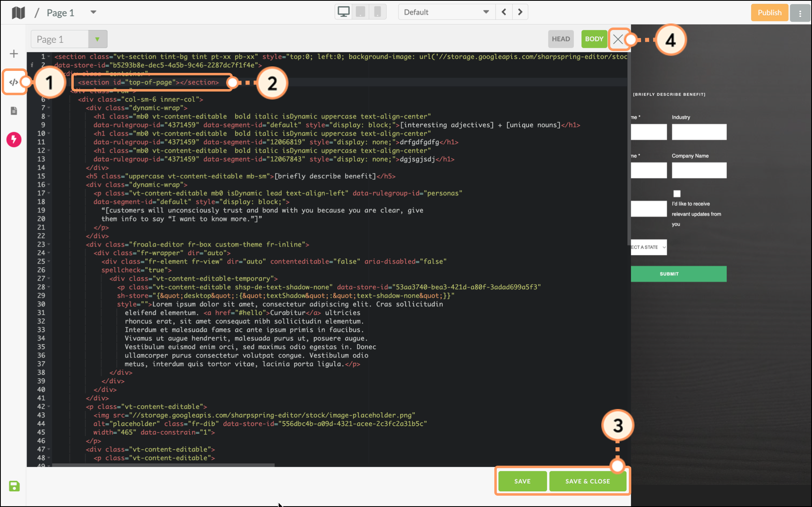Screen dimensions: 812x507
Task: Switch to the BODY code tab
Action: 594,39
